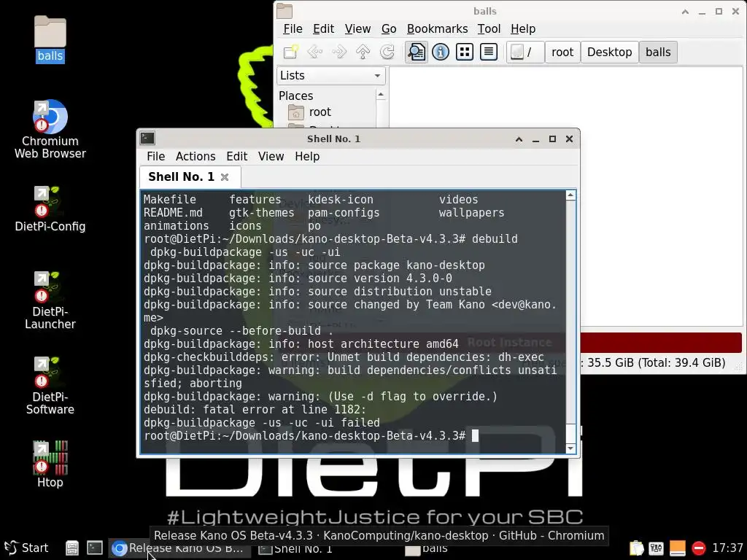Select the Htop desktop shortcut
Image resolution: width=747 pixels, height=560 pixels.
50,464
